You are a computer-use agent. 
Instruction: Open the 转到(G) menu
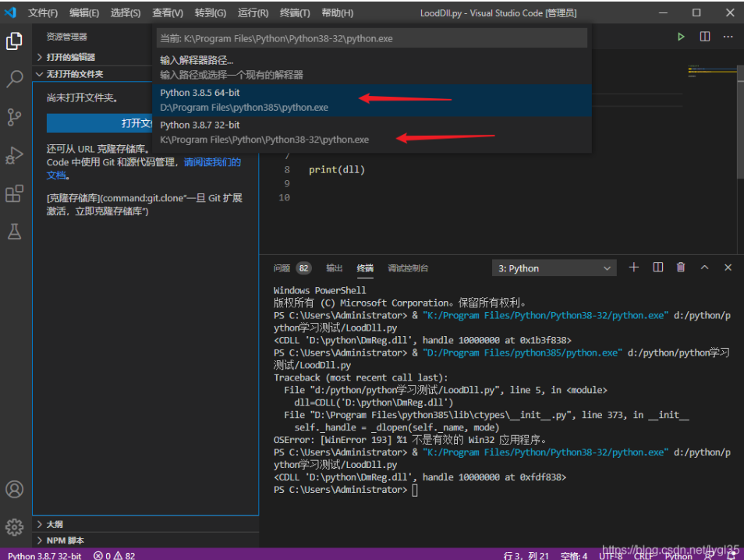(x=211, y=12)
